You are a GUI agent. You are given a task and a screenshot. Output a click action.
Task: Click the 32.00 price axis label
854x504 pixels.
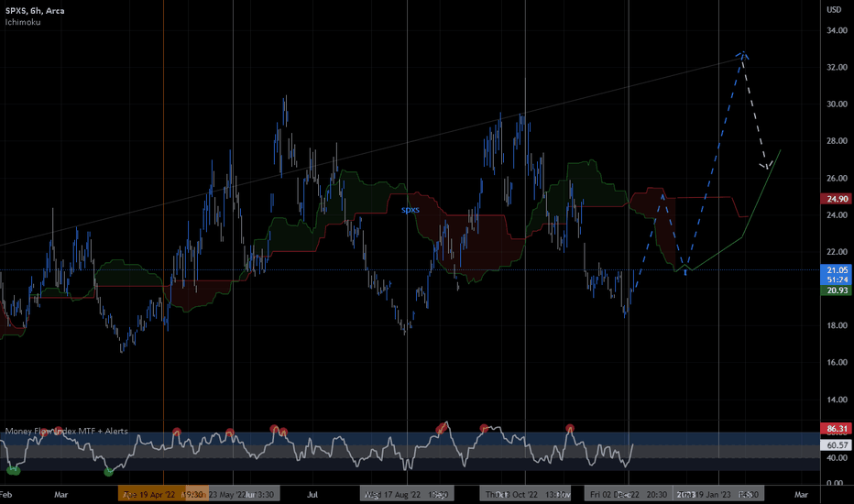point(837,67)
